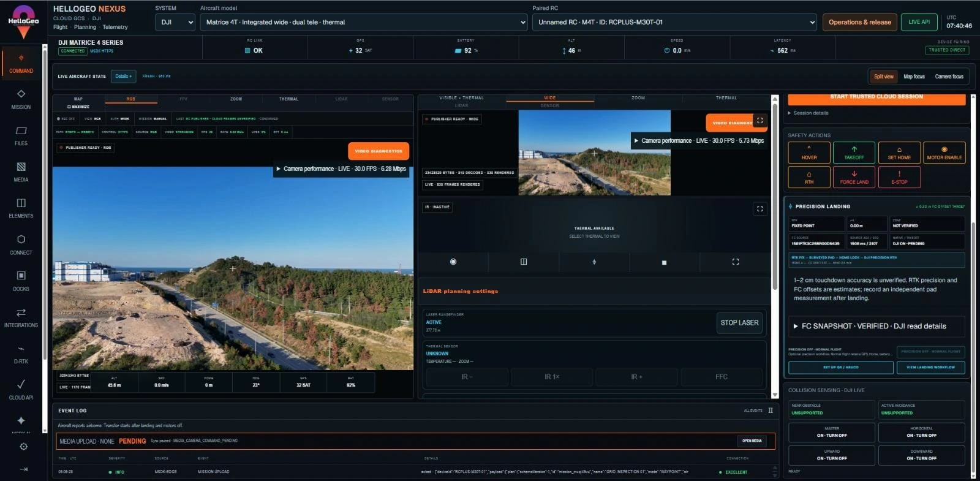Screen dimensions: 980x481
Task: Click Operations & release button
Action: [860, 22]
